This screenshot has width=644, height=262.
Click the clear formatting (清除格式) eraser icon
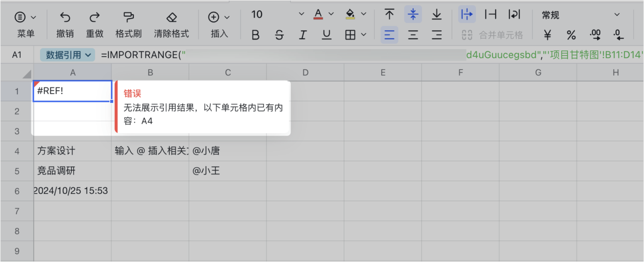(171, 17)
